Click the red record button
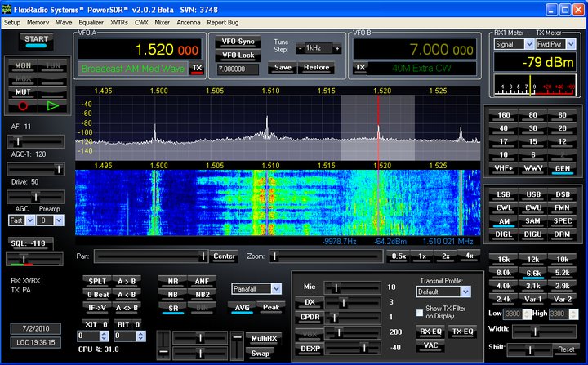The width and height of the screenshot is (588, 365). [x=23, y=106]
